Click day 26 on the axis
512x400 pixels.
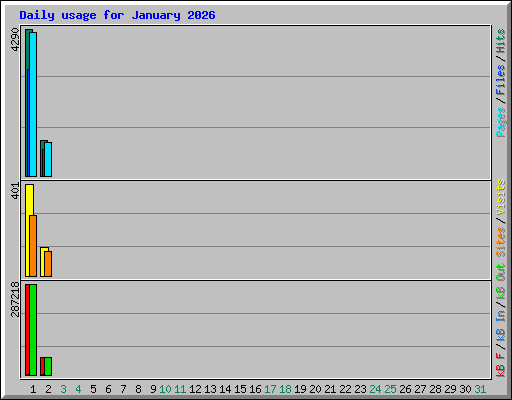click(405, 389)
